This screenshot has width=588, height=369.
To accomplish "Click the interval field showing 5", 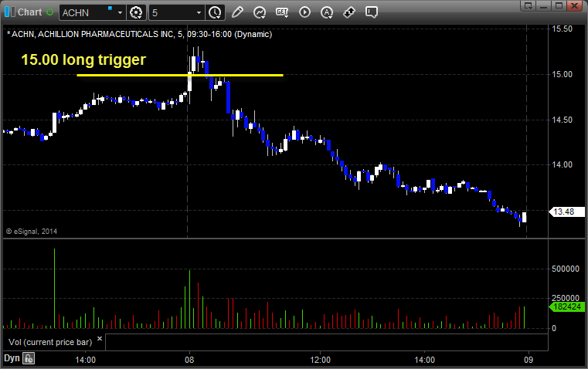I will point(172,12).
